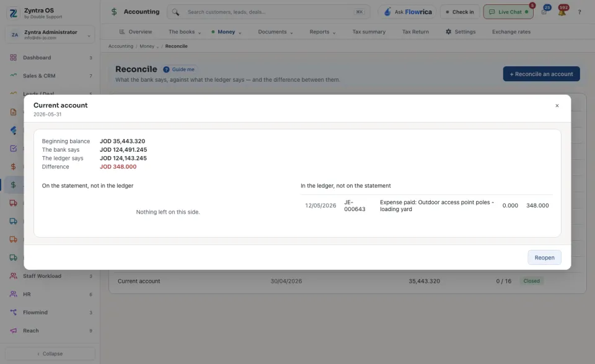Click the search magnifier icon
Image resolution: width=595 pixels, height=364 pixels.
175,12
